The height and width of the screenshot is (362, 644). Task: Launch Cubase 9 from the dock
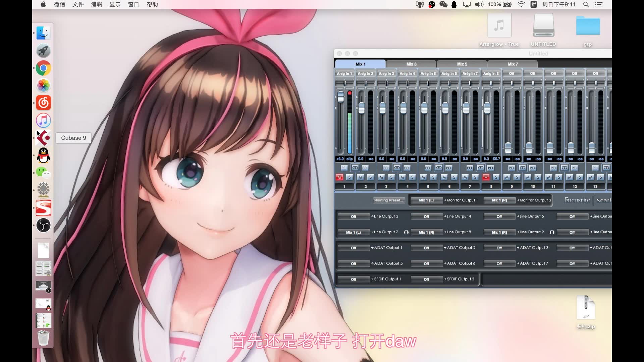[44, 138]
